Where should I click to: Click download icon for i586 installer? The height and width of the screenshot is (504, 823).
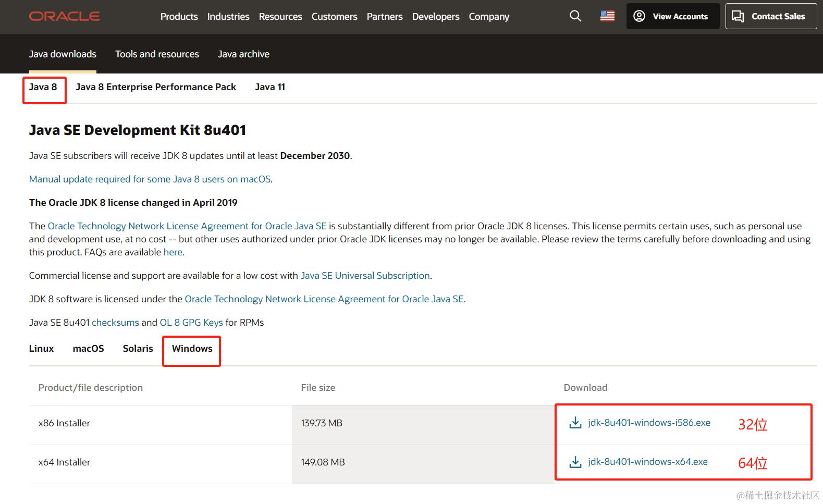(575, 423)
